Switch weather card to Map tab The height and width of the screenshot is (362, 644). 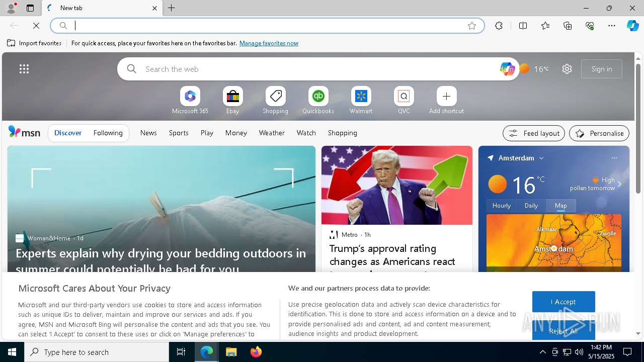[x=560, y=205]
